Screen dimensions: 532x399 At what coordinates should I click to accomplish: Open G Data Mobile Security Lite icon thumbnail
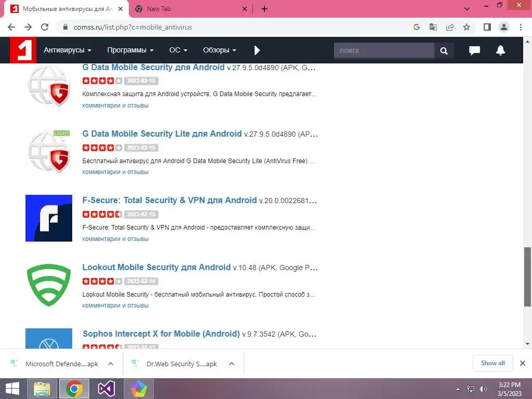click(x=49, y=151)
